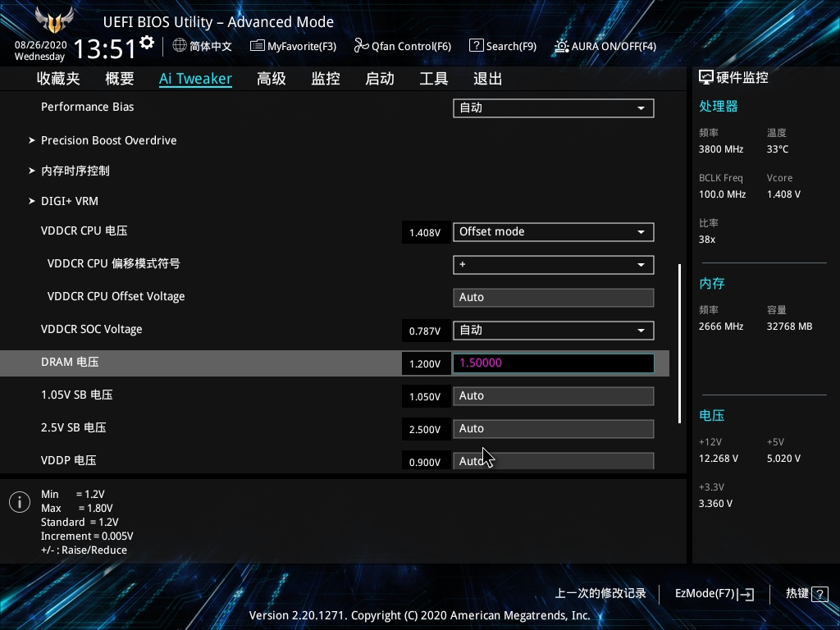The height and width of the screenshot is (630, 840).
Task: Click the 38x ratio value
Action: [707, 240]
